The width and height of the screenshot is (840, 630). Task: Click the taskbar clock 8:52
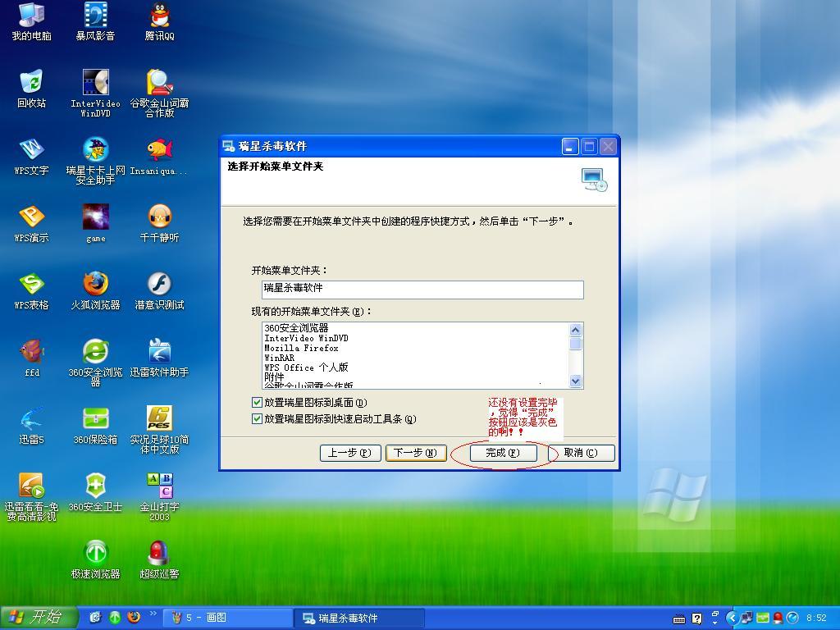point(816,619)
